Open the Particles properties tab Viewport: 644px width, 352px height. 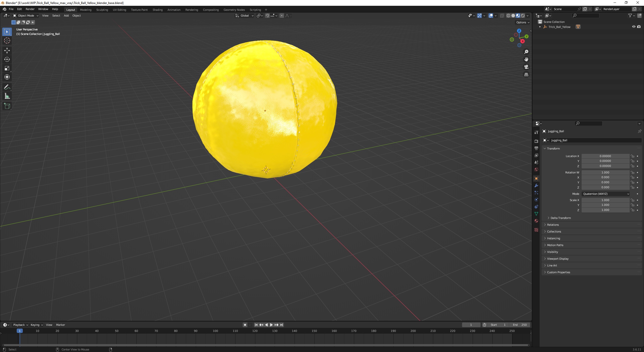[x=536, y=193]
